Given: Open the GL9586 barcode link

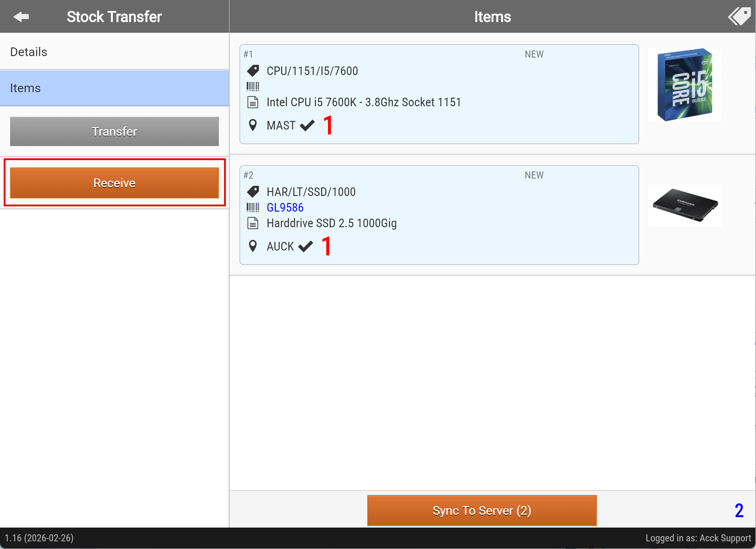Looking at the screenshot, I should (285, 208).
